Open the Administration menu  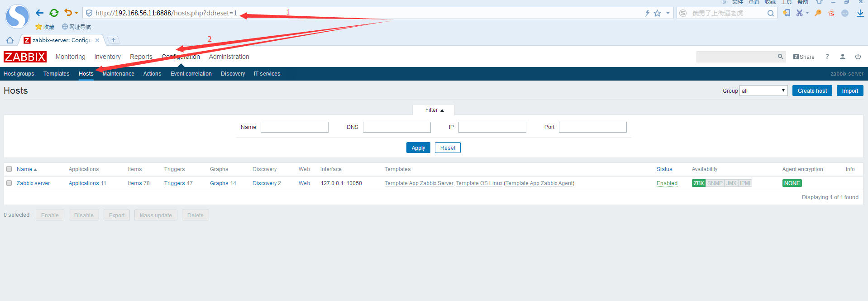tap(229, 57)
